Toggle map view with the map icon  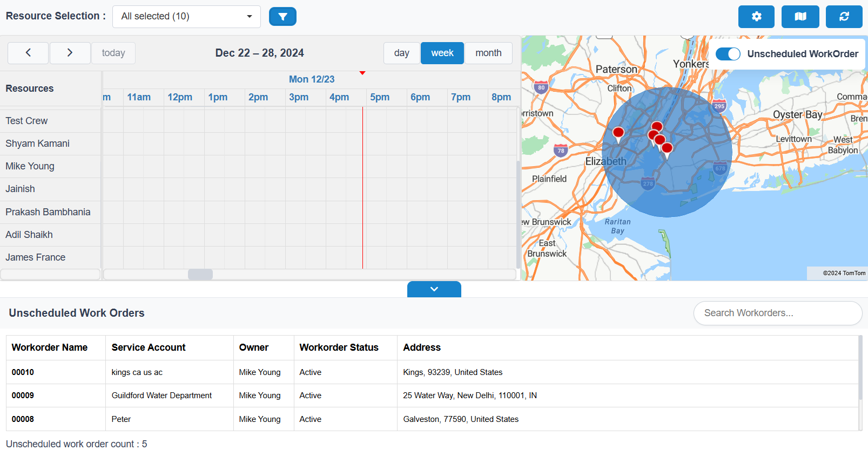click(x=800, y=17)
